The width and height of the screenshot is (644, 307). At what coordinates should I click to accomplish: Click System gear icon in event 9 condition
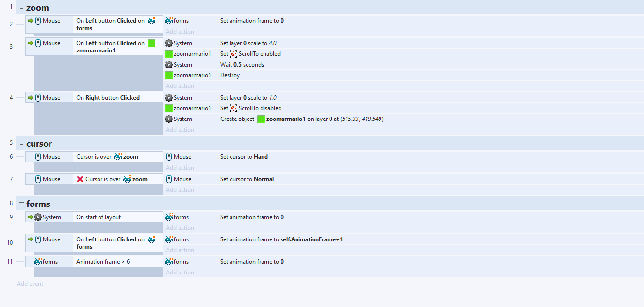tap(38, 217)
